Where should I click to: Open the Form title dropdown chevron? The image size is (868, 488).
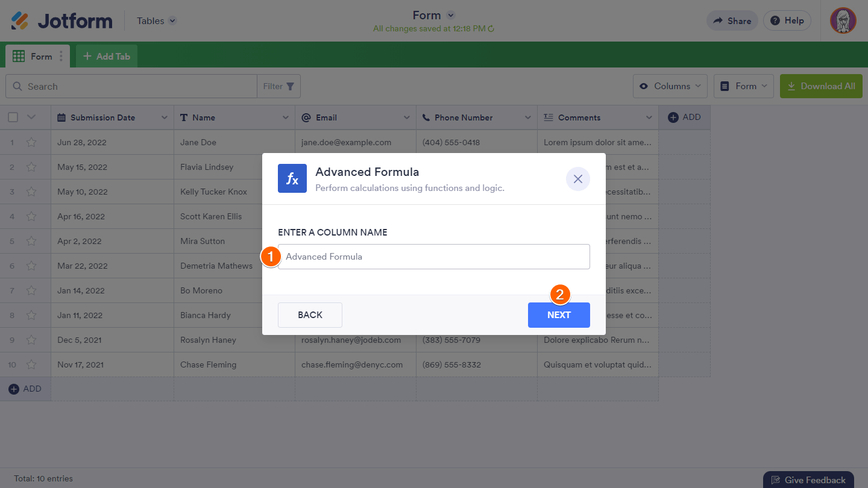point(451,16)
